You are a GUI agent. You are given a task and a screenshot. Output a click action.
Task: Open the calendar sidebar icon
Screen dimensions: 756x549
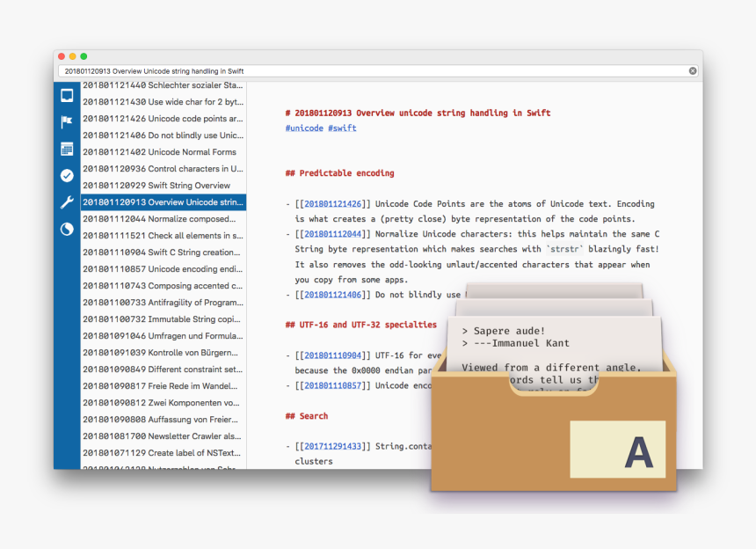tap(67, 149)
